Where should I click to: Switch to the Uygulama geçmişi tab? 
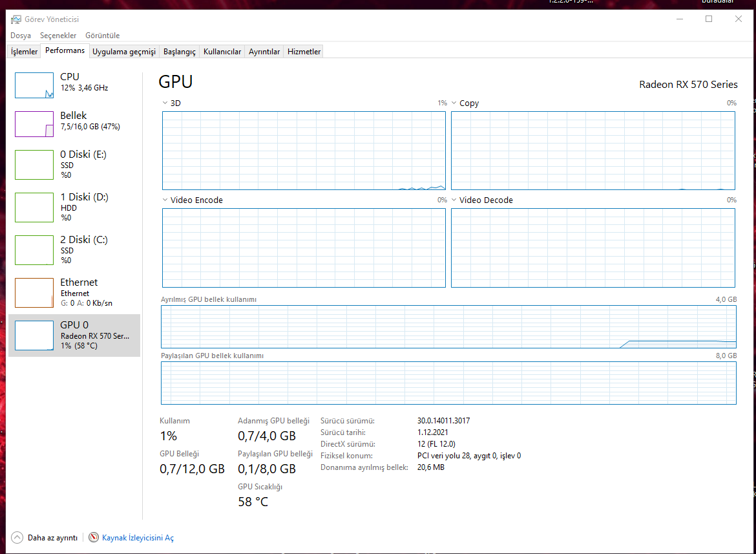[124, 52]
